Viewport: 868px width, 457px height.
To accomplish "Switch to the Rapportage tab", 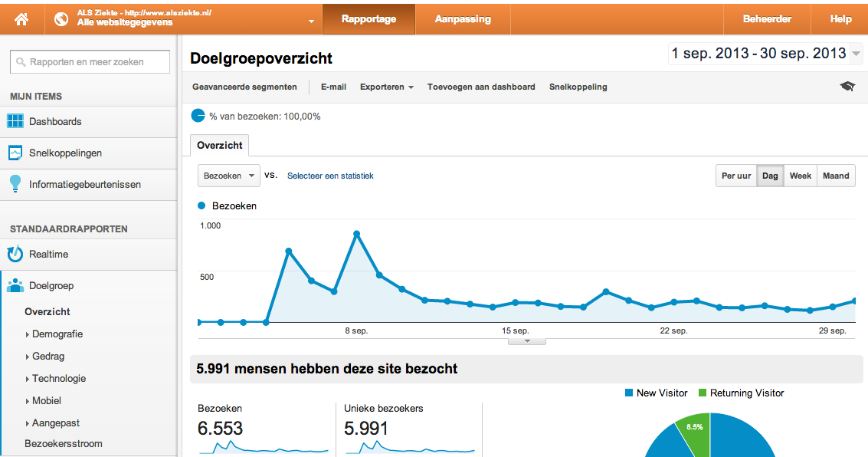I will 368,19.
